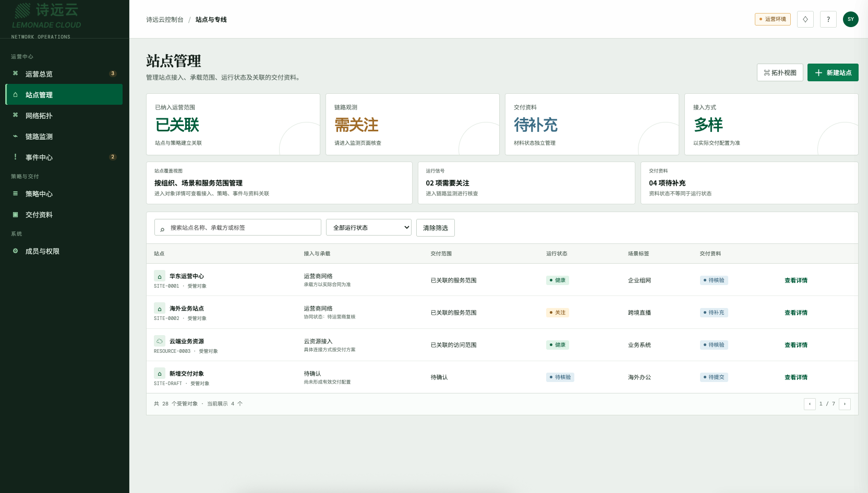Open the 04 项待补充 panel

click(x=750, y=183)
